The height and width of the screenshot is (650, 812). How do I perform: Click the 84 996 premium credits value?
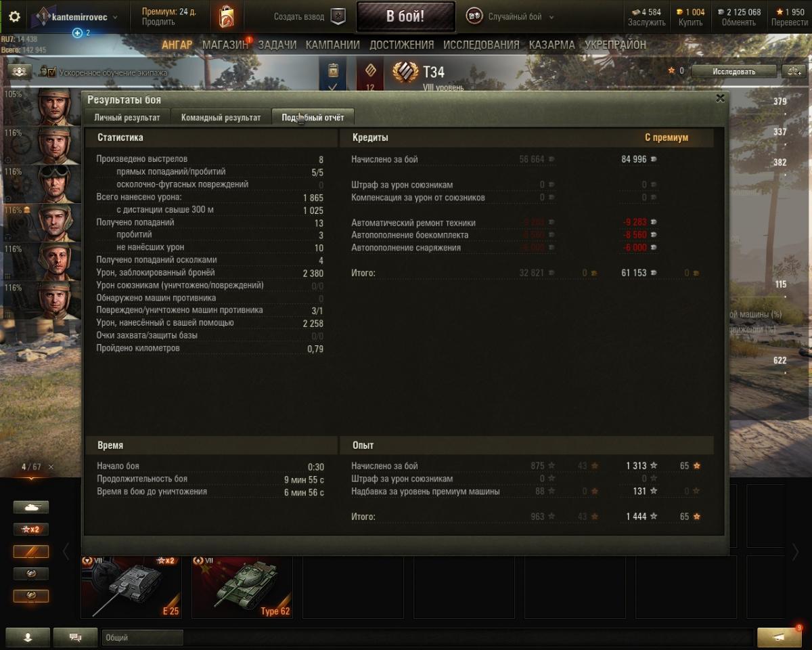pos(633,160)
